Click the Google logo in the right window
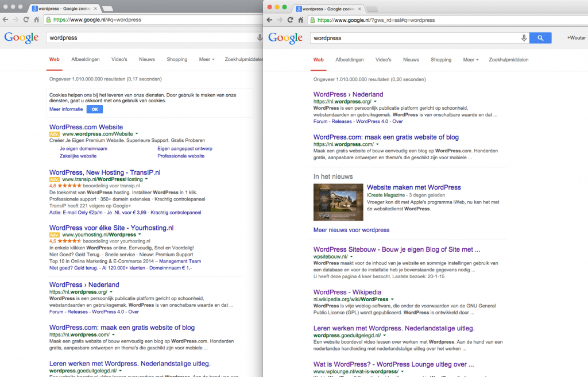 [285, 38]
